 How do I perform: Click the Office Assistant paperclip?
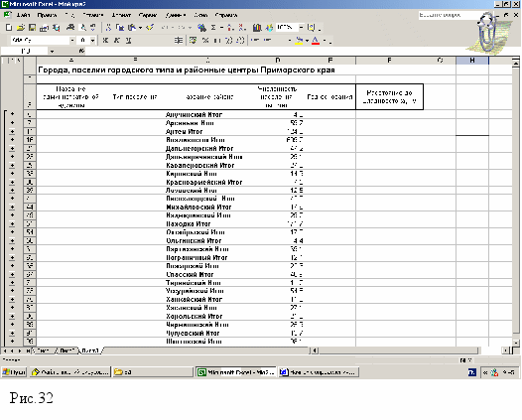tap(487, 33)
